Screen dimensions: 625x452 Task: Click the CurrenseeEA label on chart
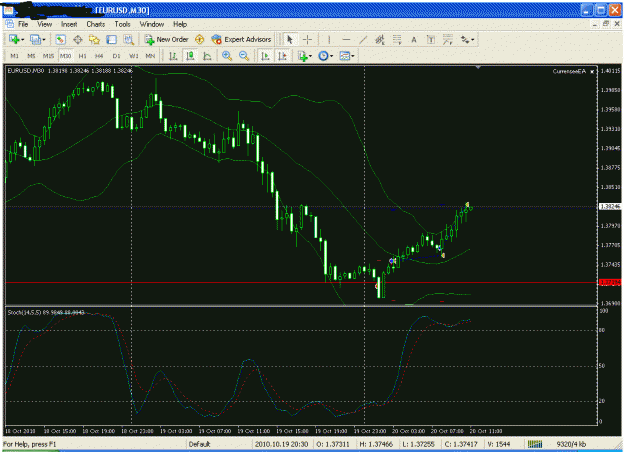click(569, 71)
